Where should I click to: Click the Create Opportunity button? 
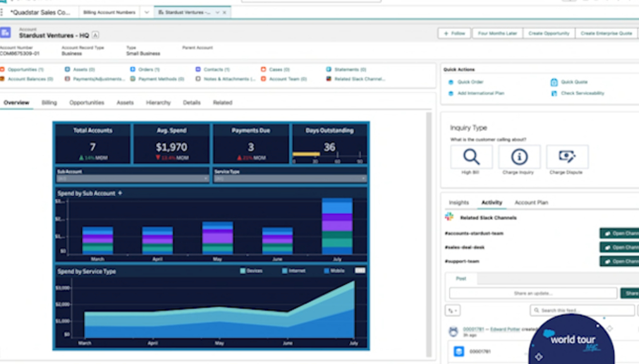point(549,33)
